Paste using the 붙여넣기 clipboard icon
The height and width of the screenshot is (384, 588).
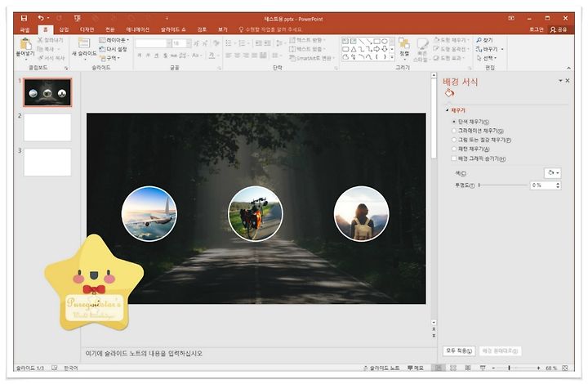[x=25, y=45]
